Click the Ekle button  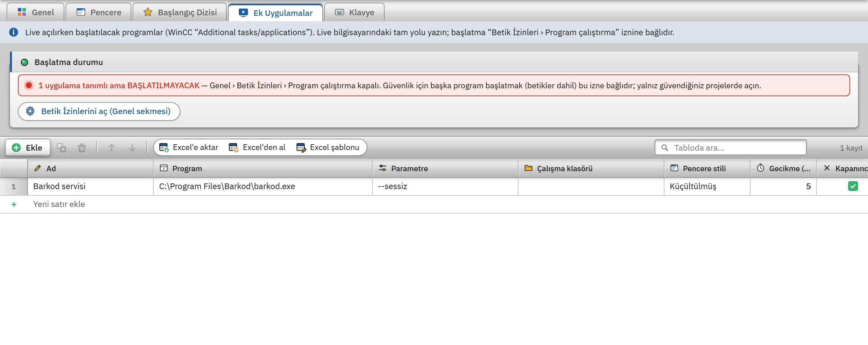[x=28, y=148]
